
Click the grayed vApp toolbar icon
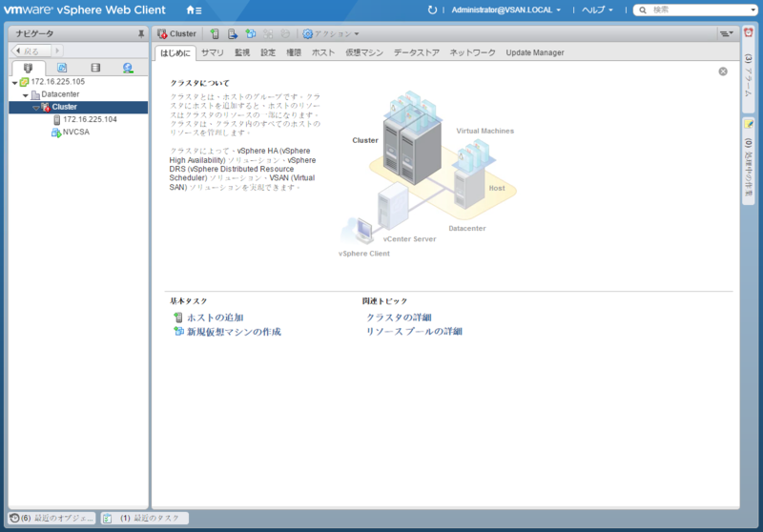[x=268, y=33]
